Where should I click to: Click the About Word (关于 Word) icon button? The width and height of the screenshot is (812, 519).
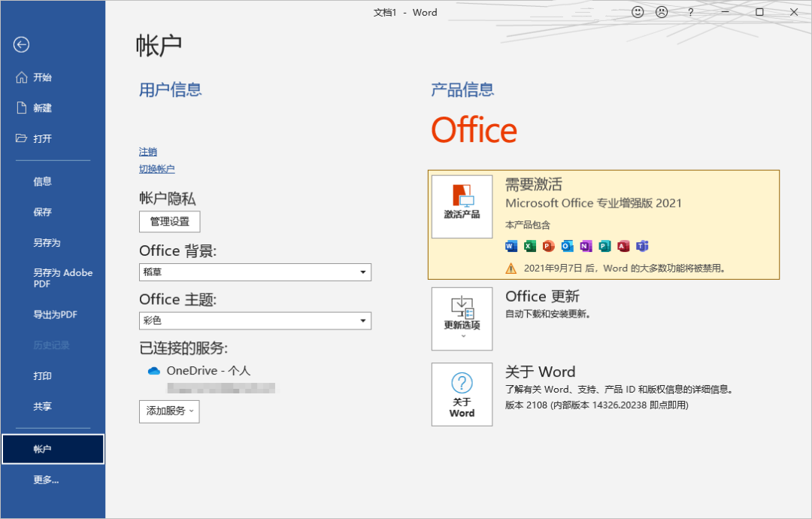tap(462, 394)
